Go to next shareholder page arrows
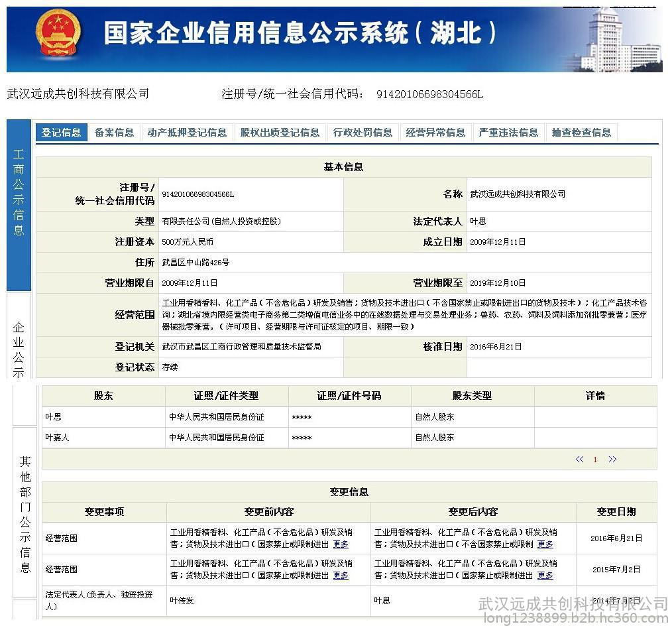The height and width of the screenshot is (626, 672). click(612, 459)
